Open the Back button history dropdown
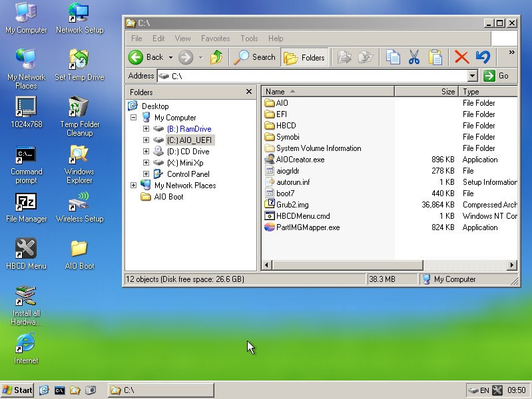 (170, 57)
